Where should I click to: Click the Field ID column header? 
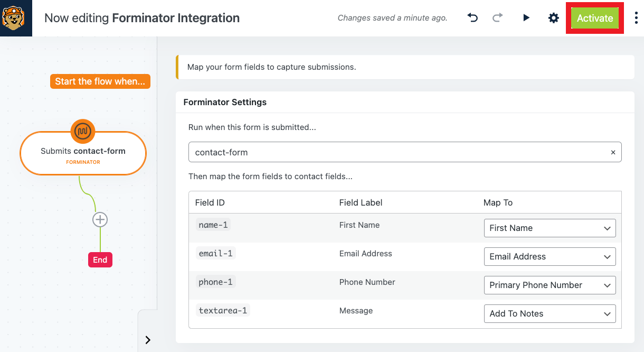pos(210,202)
